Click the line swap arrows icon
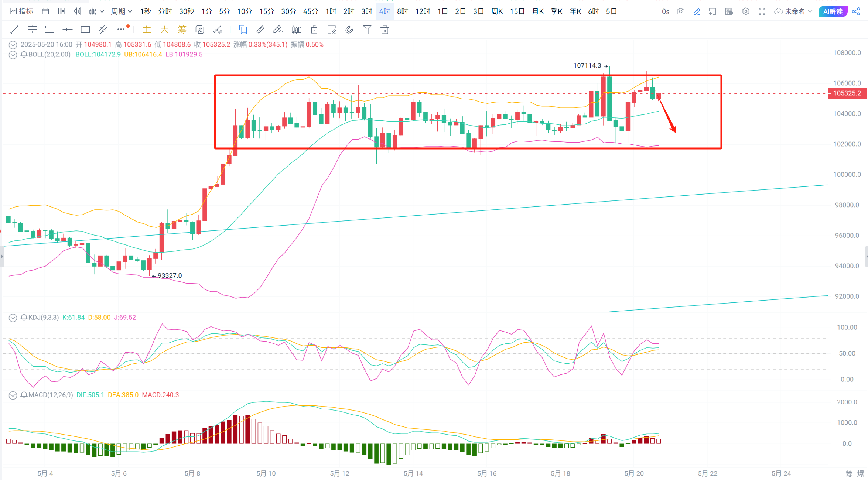The height and width of the screenshot is (480, 868). pos(218,30)
